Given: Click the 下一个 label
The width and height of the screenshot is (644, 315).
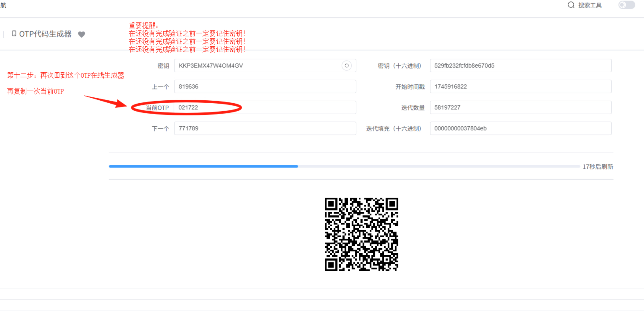Looking at the screenshot, I should (x=160, y=129).
